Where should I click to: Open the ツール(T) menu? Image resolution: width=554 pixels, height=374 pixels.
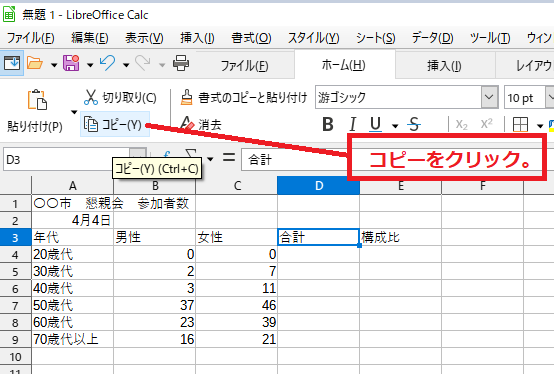pyautogui.click(x=490, y=38)
